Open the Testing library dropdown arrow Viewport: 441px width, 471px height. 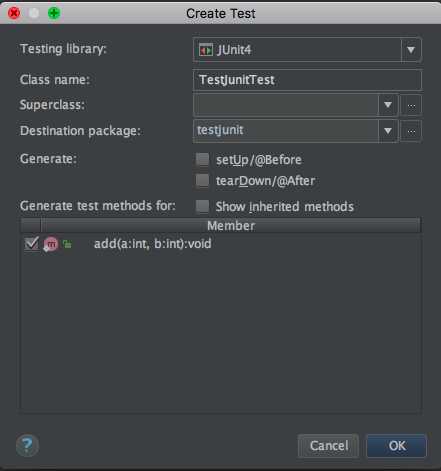(411, 50)
